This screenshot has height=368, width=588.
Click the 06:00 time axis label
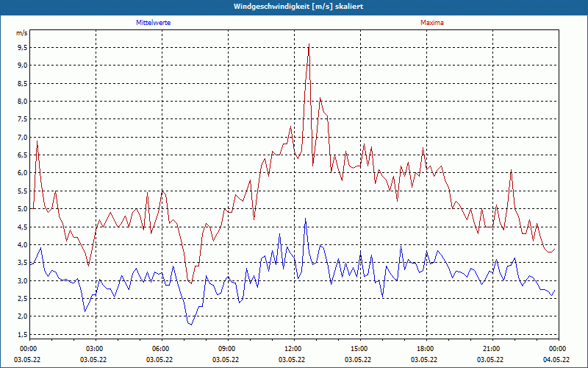click(x=159, y=349)
